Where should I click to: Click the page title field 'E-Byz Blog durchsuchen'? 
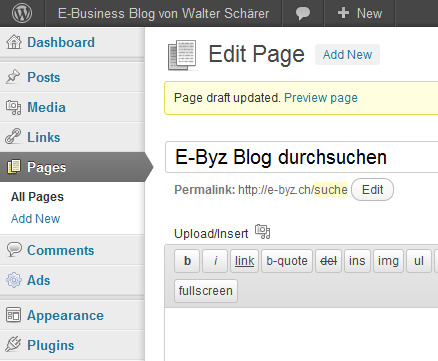coord(302,157)
